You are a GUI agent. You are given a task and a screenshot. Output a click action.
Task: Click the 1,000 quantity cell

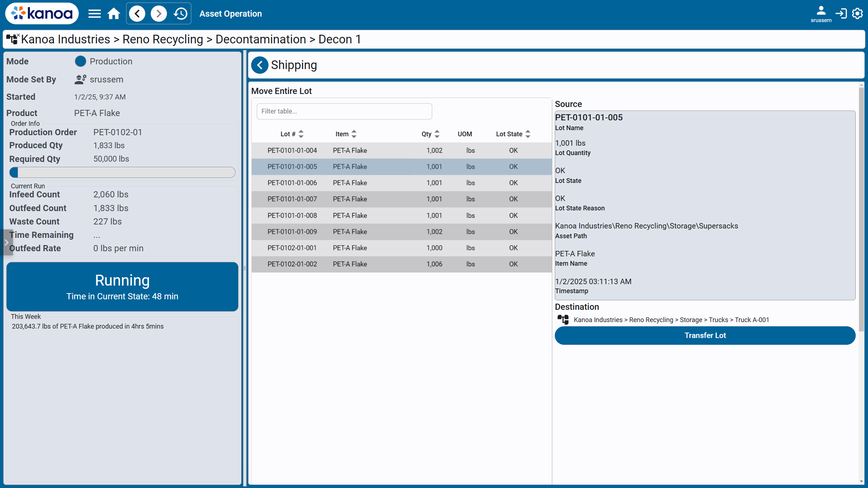[x=434, y=248]
